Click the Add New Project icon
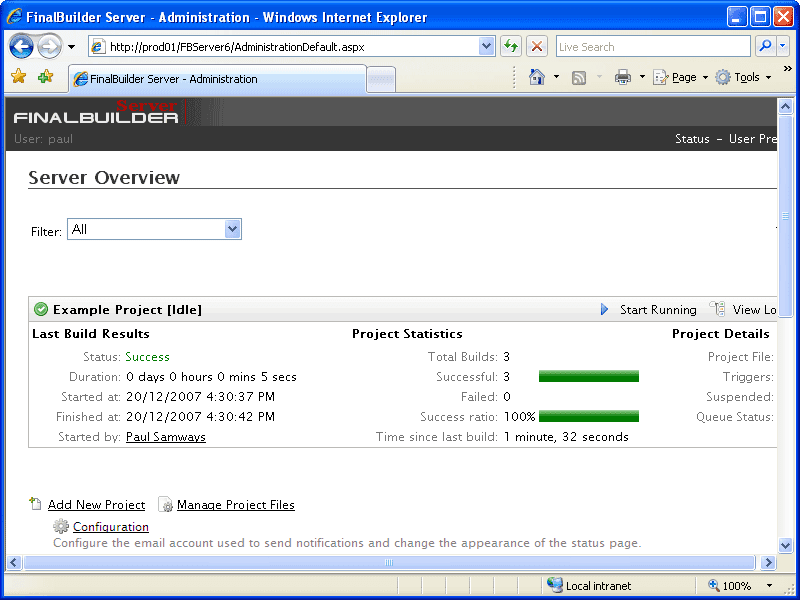800x600 pixels. click(35, 504)
